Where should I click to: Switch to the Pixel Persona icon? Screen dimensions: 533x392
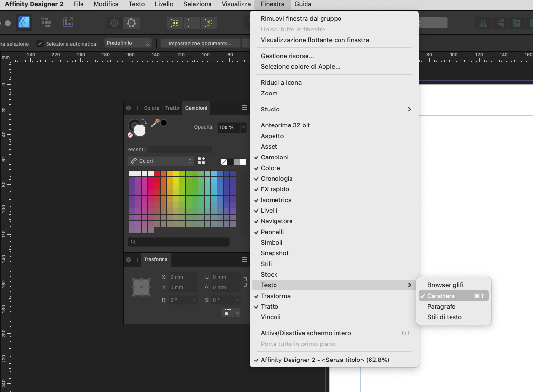point(46,23)
